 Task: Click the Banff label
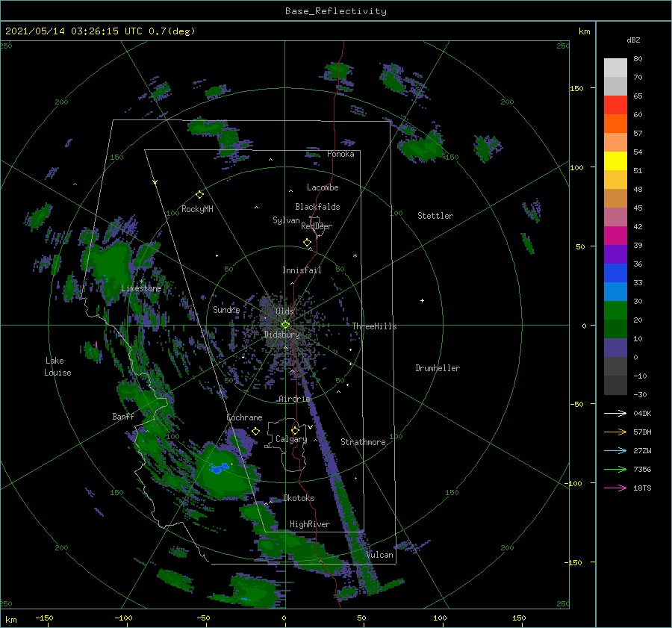123,417
